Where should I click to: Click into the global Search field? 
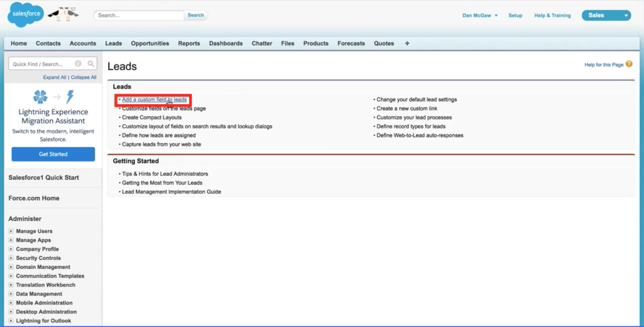[139, 15]
